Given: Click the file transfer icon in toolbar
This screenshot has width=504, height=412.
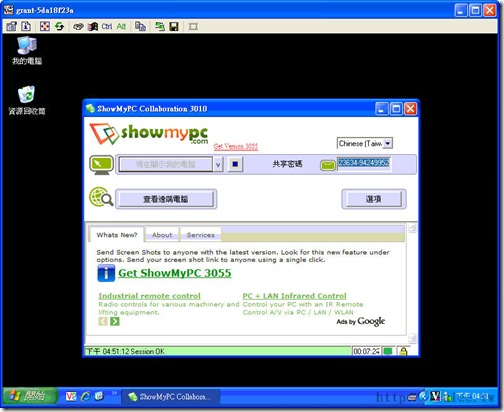Looking at the screenshot, I should click(x=160, y=26).
